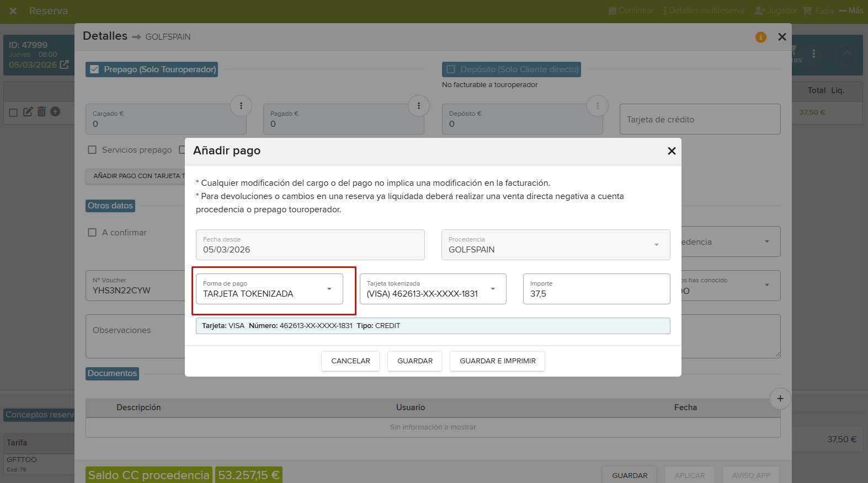The image size is (868, 483).
Task: Click the Importe input field
Action: (x=597, y=289)
